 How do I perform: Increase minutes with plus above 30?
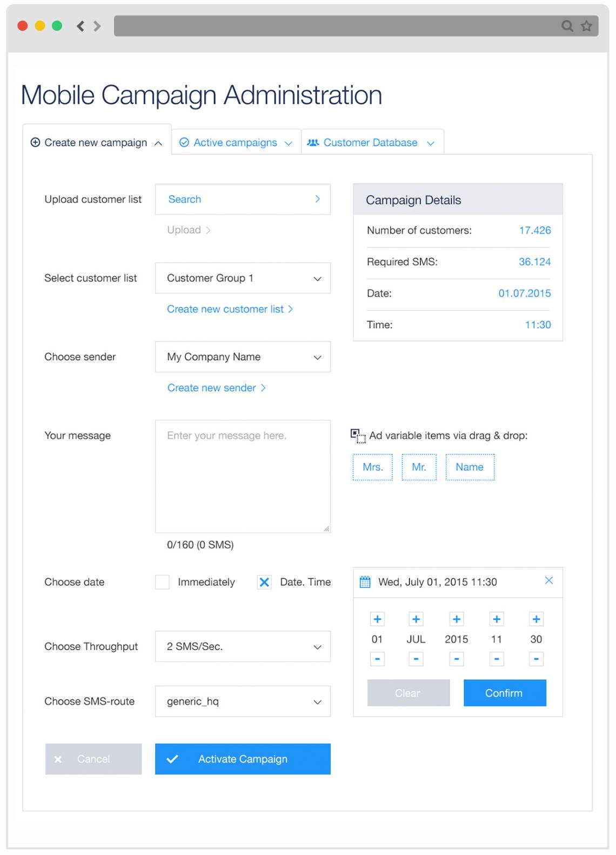536,619
